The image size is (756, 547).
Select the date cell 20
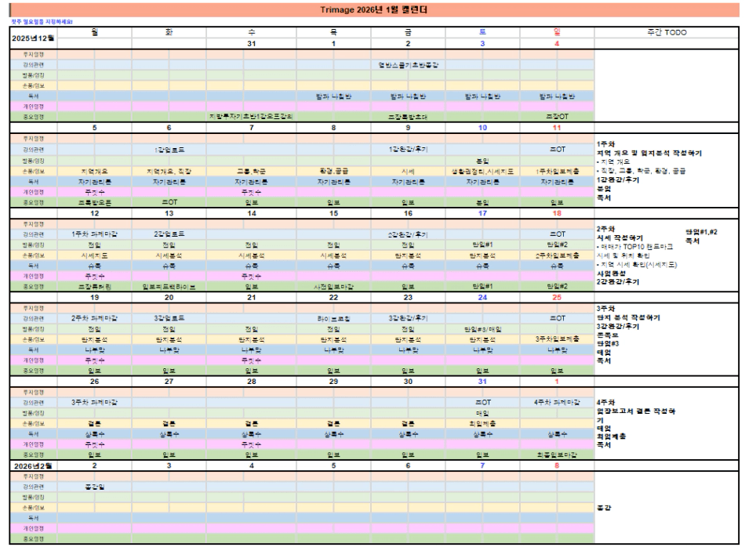[x=169, y=297]
